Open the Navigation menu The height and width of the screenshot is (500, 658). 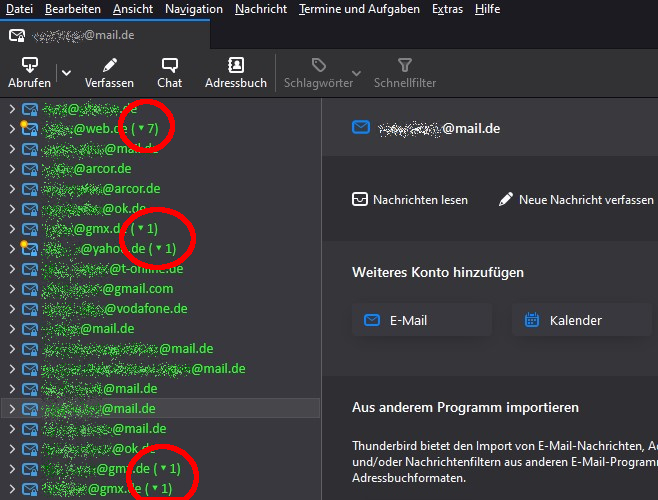[x=194, y=9]
